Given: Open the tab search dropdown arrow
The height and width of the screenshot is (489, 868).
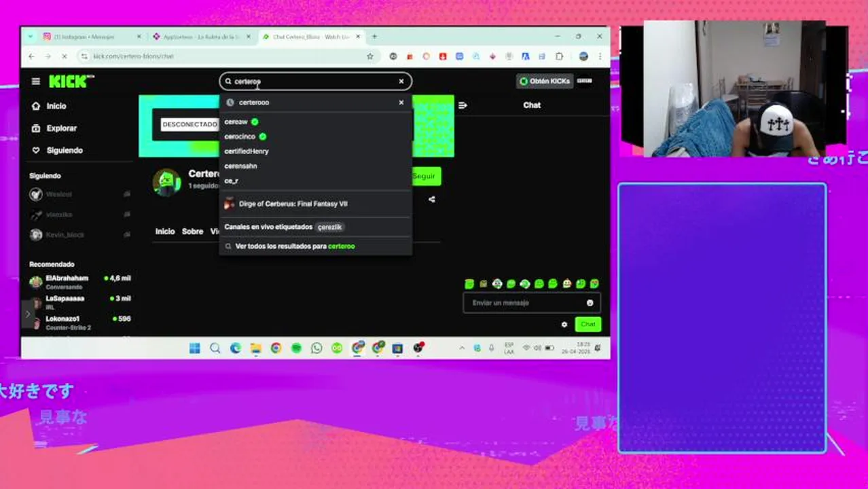Looking at the screenshot, I should coord(31,37).
